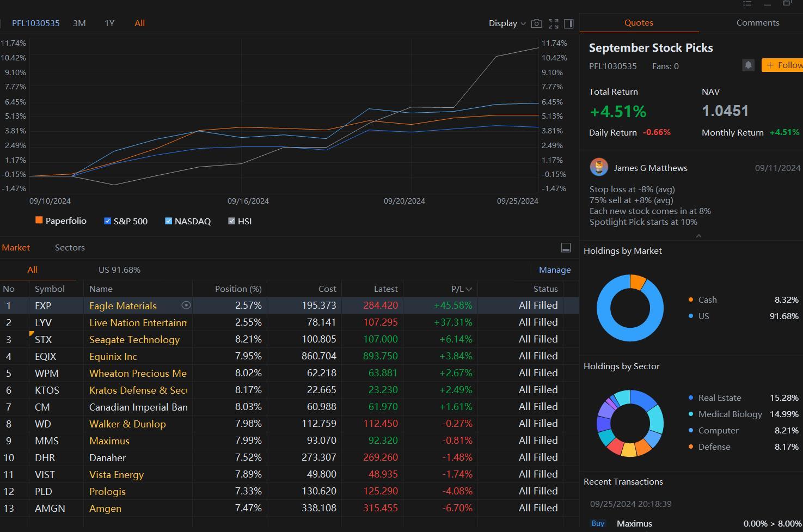803x532 pixels.
Task: Open the list menu icon in the title bar
Action: pos(747,3)
